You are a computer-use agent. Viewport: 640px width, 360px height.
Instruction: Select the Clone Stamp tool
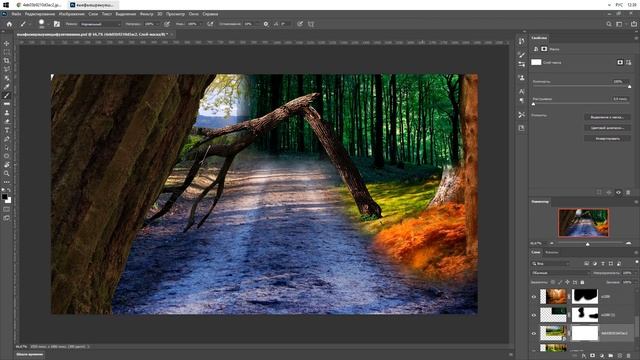(x=7, y=113)
